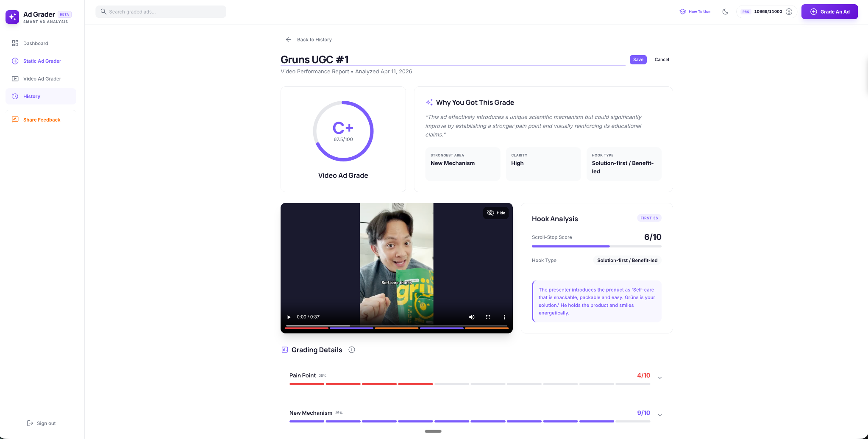Save the edited ad title
This screenshot has height=439, width=868.
click(638, 59)
